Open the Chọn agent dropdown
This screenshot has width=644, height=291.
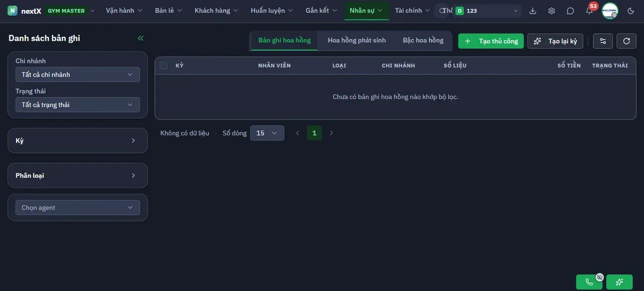point(77,207)
